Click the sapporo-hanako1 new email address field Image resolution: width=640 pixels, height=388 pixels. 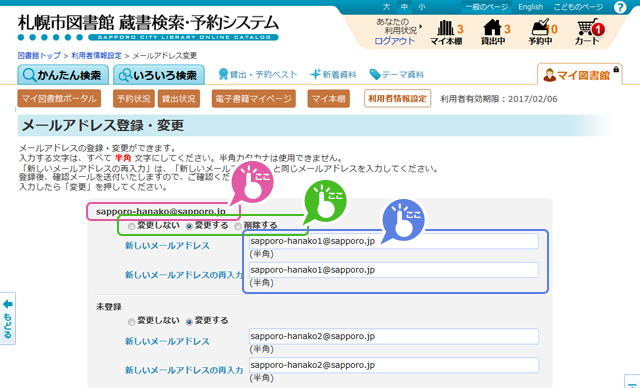393,241
